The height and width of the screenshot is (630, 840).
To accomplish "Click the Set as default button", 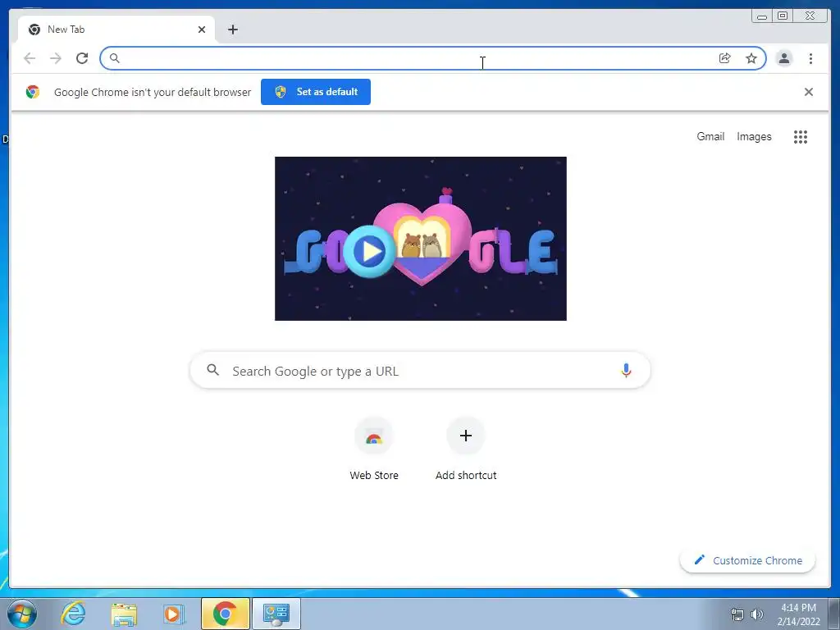I will pyautogui.click(x=316, y=92).
